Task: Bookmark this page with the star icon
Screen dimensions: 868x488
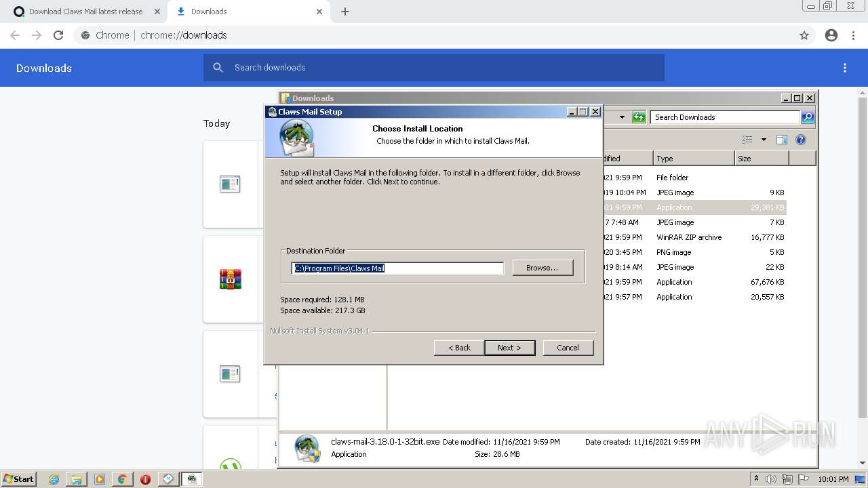Action: tap(804, 35)
